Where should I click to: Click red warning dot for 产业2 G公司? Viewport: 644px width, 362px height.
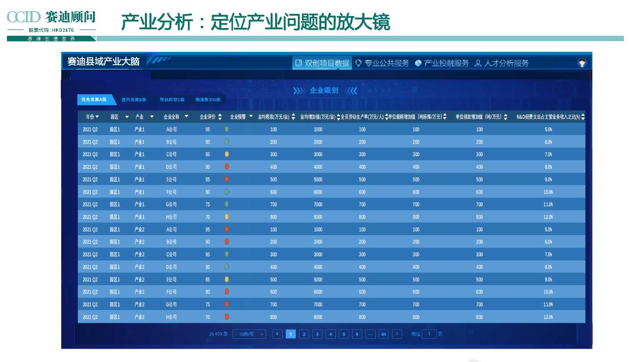point(227,304)
